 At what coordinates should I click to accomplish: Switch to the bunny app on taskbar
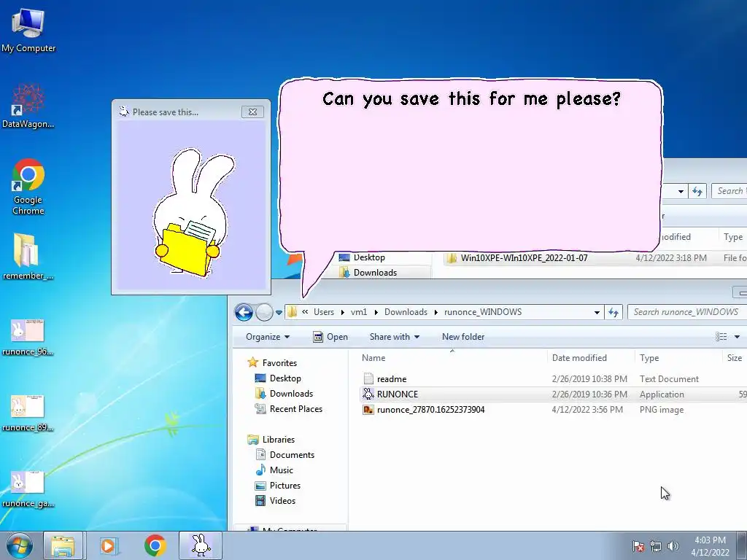201,545
